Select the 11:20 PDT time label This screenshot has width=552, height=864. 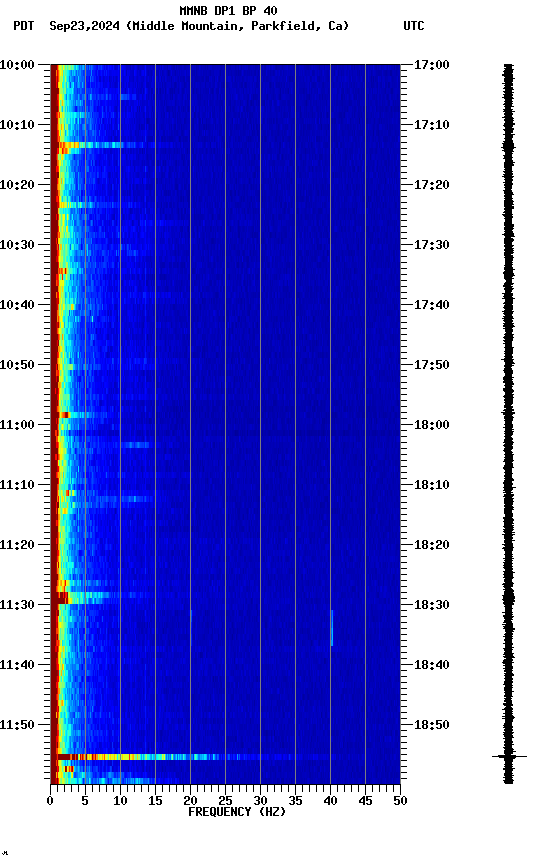point(17,545)
